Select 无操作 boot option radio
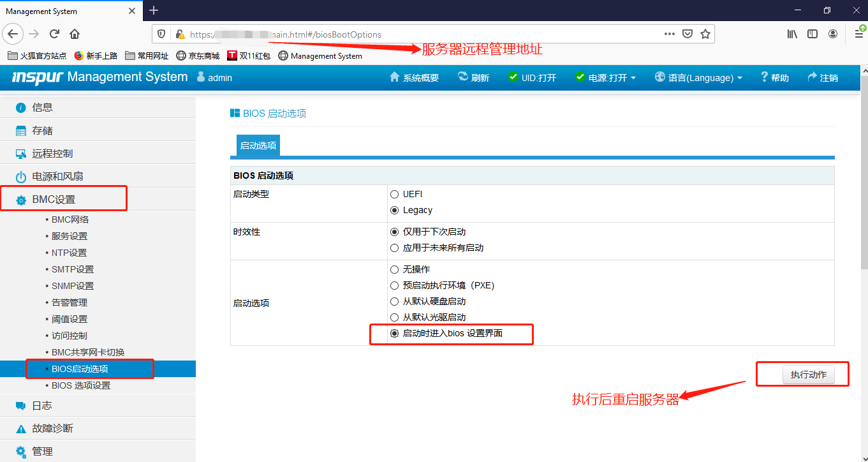868x462 pixels. pos(394,269)
